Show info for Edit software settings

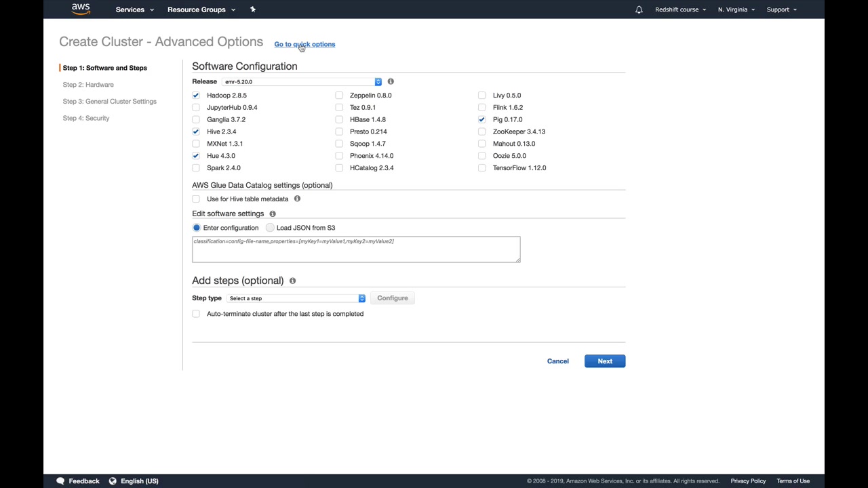pos(273,213)
